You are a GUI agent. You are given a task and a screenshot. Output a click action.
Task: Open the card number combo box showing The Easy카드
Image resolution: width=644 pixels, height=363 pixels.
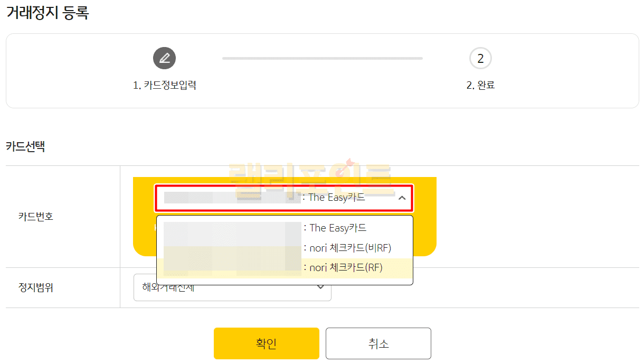(x=283, y=198)
